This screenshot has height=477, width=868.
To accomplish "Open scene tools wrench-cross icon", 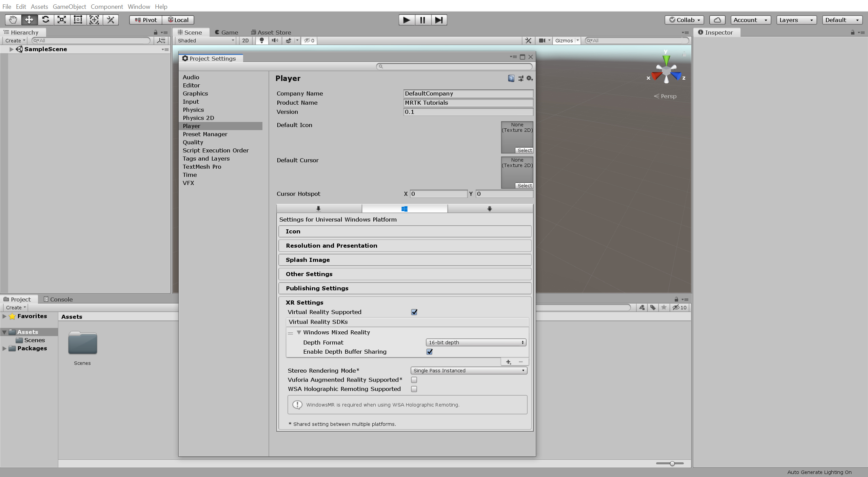I will 528,41.
